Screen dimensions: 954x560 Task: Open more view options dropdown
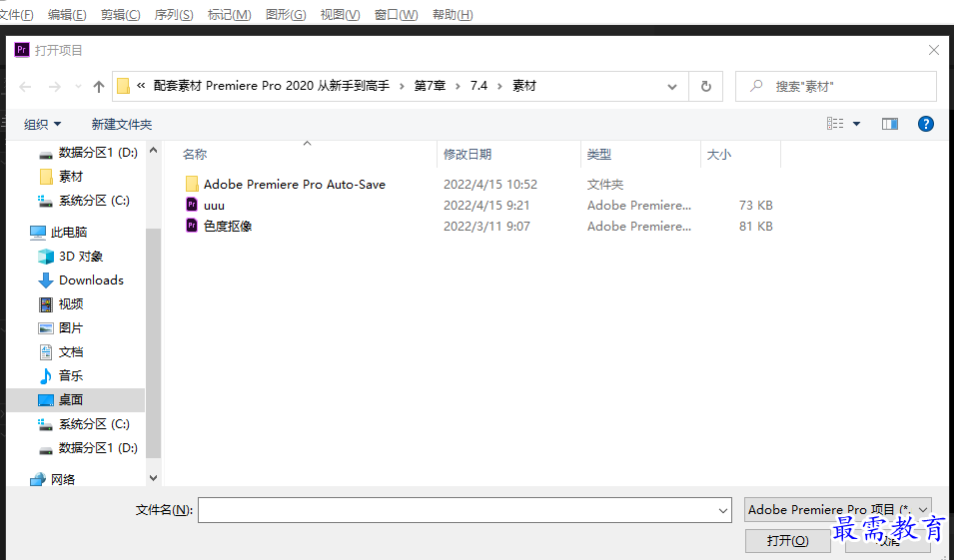857,124
